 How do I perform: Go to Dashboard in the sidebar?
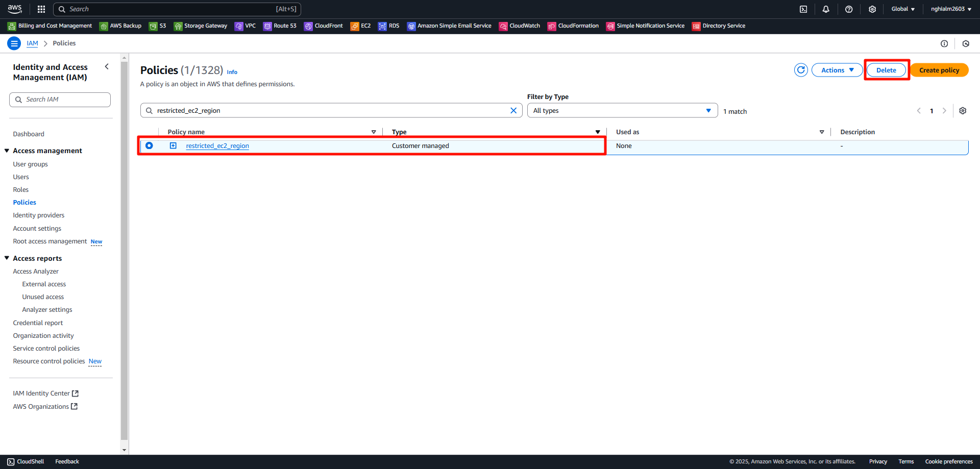tap(29, 134)
